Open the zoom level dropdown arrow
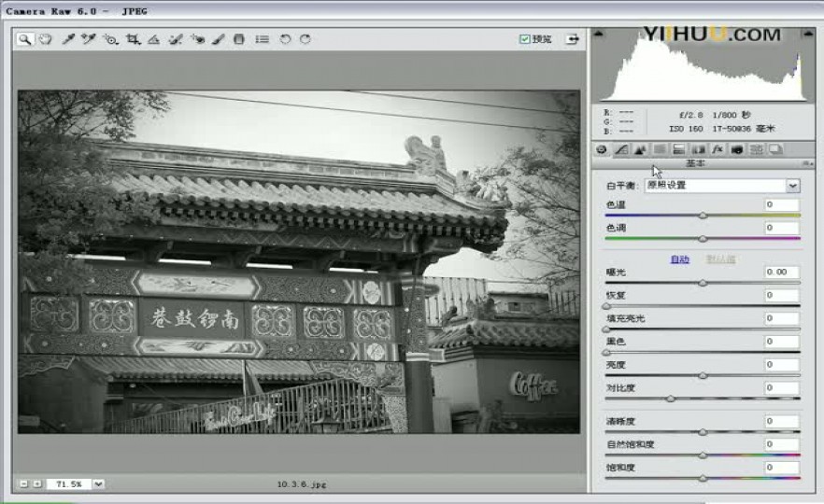The width and height of the screenshot is (824, 504). pyautogui.click(x=98, y=484)
